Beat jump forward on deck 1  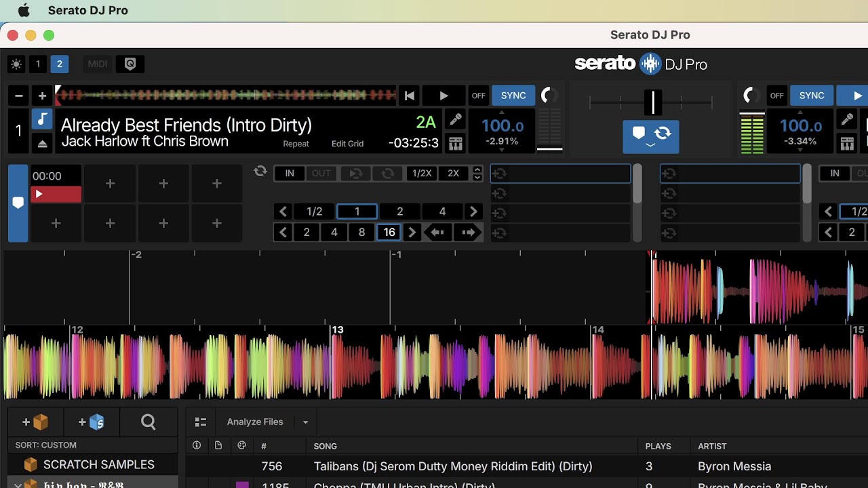coord(468,232)
